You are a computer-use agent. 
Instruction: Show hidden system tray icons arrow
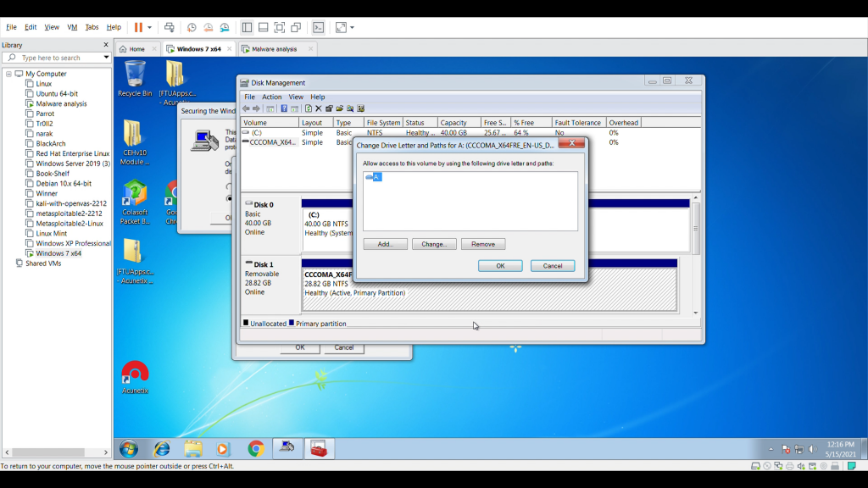771,449
